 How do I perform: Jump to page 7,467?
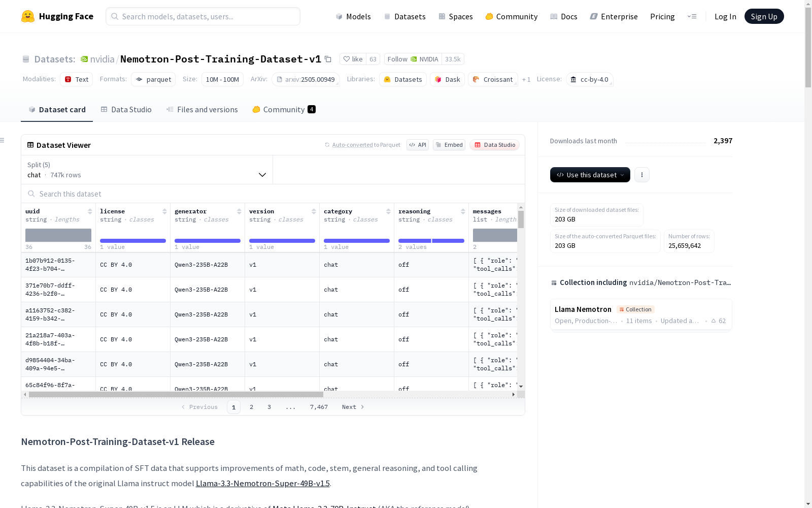pyautogui.click(x=319, y=407)
